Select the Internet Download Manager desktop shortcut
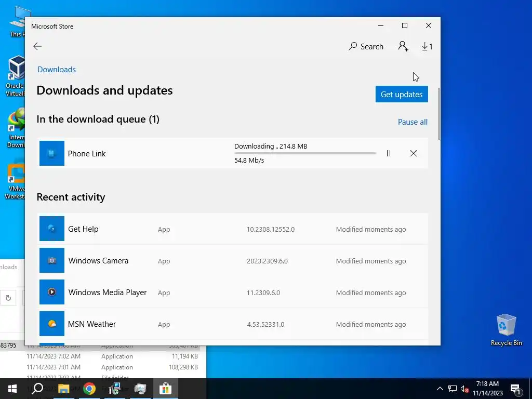 tap(15, 128)
